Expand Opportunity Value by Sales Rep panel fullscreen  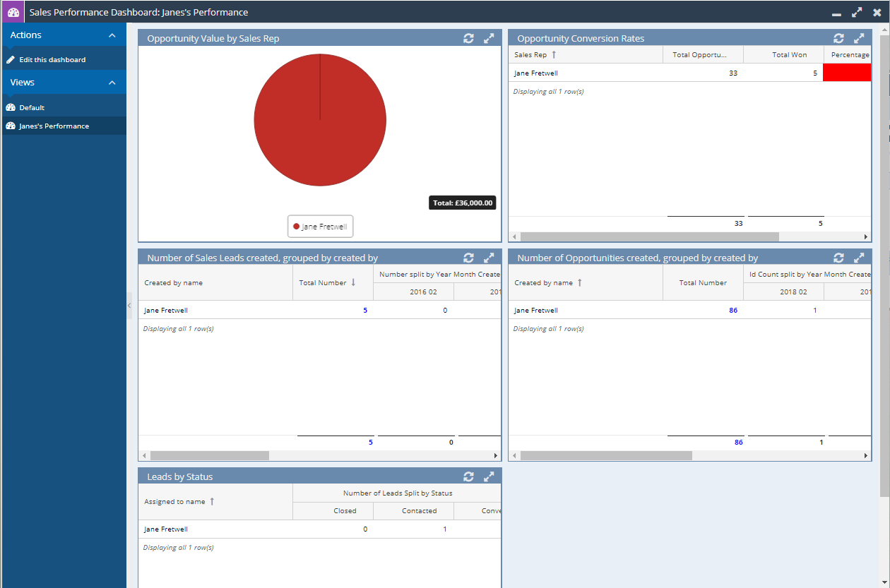pos(489,38)
